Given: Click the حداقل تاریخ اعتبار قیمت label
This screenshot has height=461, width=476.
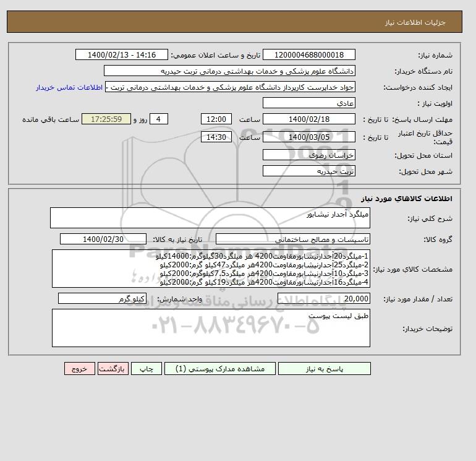Looking at the screenshot, I should coord(425,137).
